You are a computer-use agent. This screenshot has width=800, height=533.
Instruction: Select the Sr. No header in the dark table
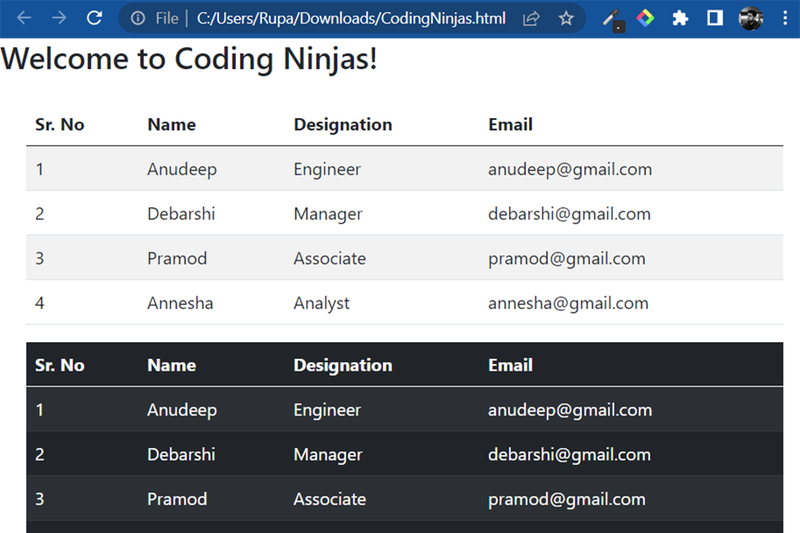pos(60,365)
